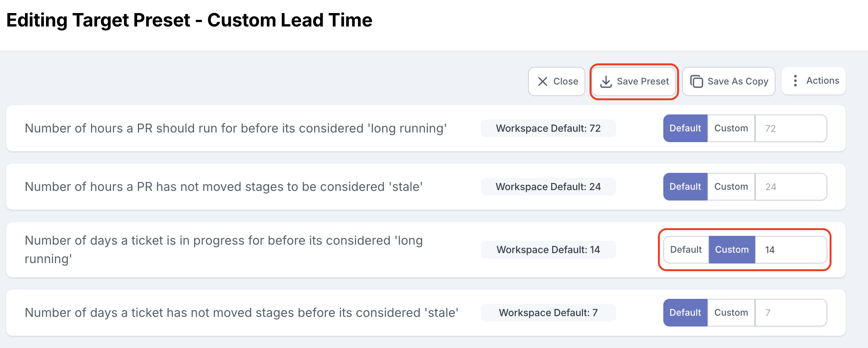
Task: Switch PR 'stale' hours to Custom
Action: tap(731, 187)
